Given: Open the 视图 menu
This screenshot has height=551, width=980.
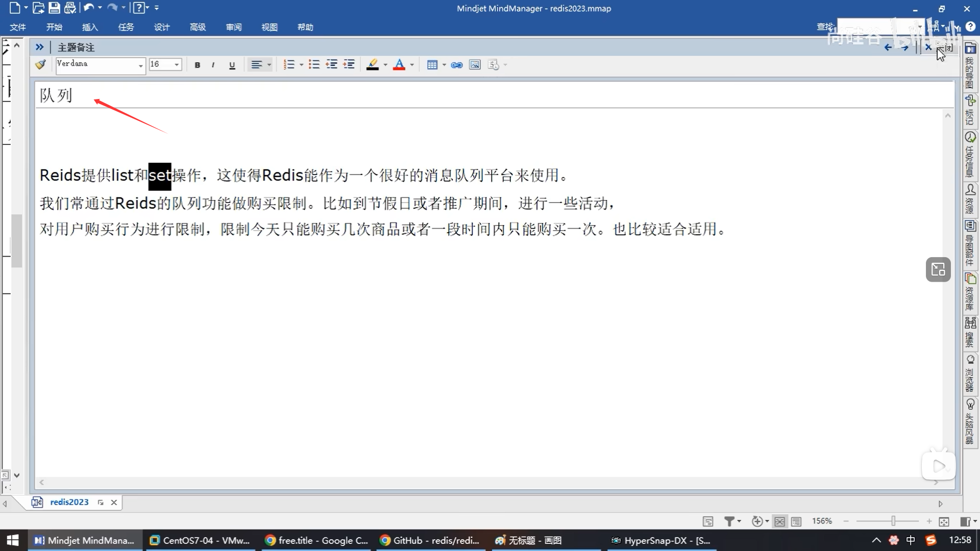Looking at the screenshot, I should pyautogui.click(x=269, y=27).
